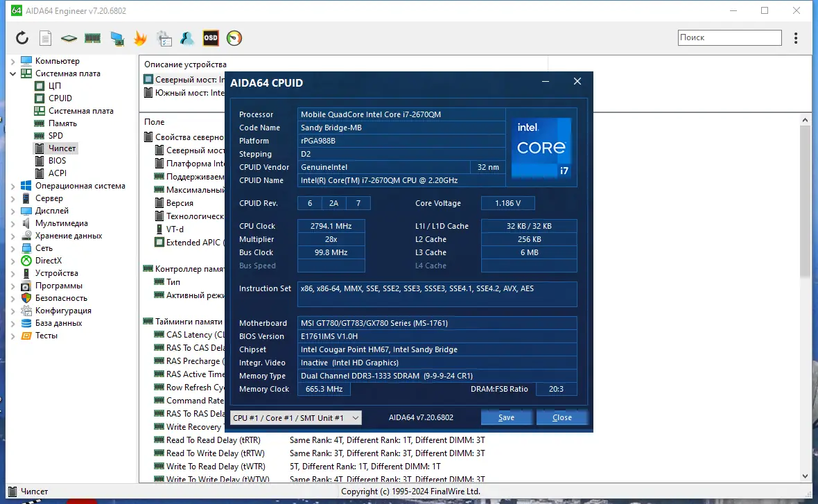
Task: Select ACPI in the tree
Action: (58, 173)
